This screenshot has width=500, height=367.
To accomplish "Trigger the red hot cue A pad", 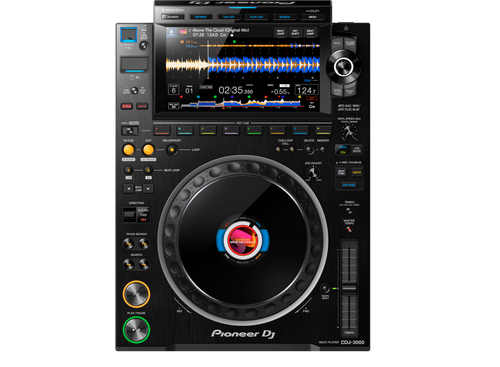I will click(x=162, y=130).
